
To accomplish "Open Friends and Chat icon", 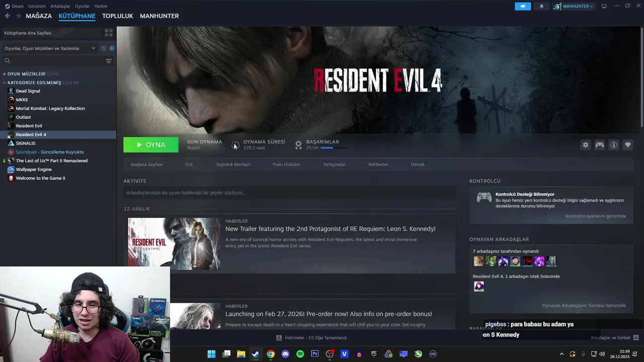I will (636, 338).
